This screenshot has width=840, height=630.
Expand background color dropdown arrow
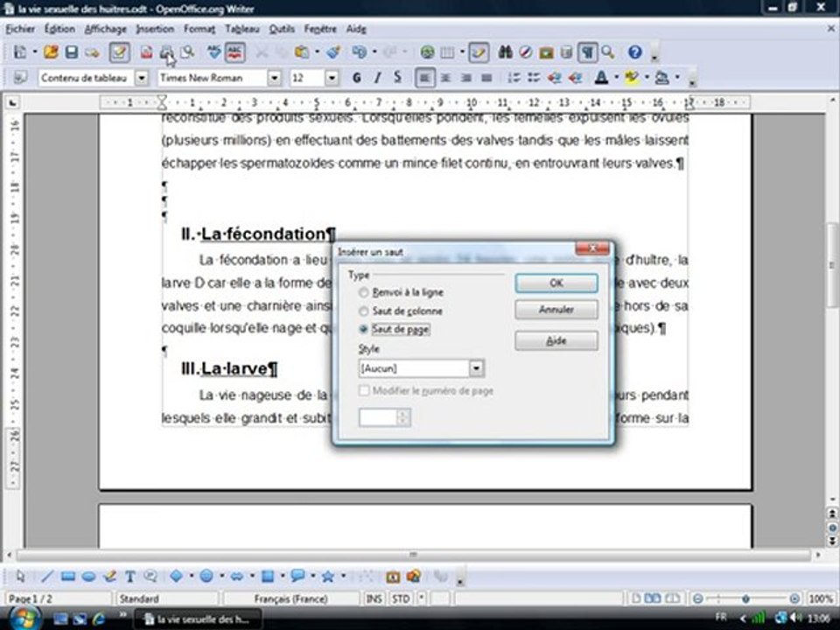(x=677, y=78)
